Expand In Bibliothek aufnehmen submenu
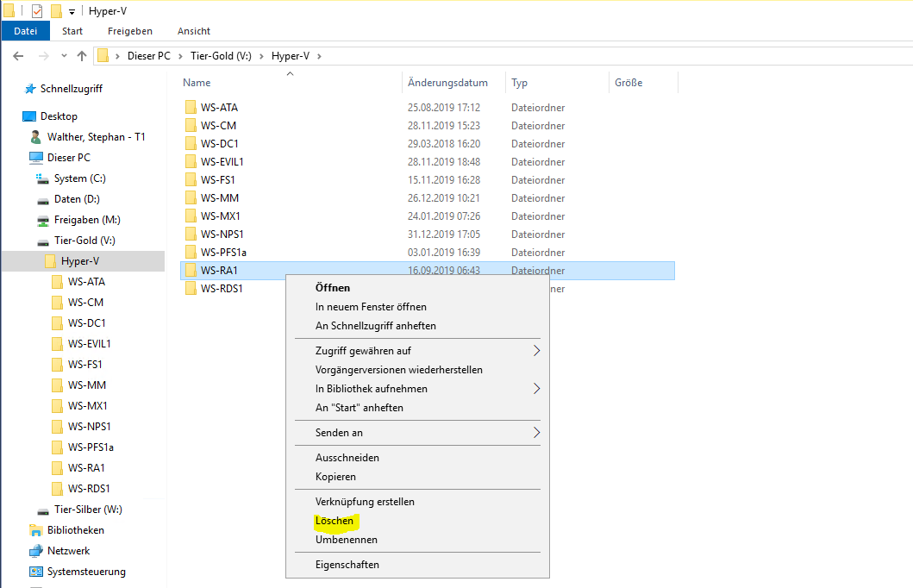The width and height of the screenshot is (913, 588). (417, 389)
